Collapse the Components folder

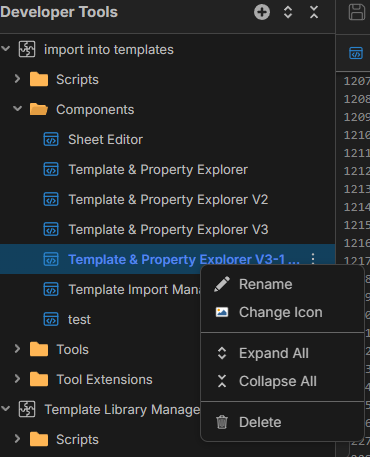[x=17, y=109]
